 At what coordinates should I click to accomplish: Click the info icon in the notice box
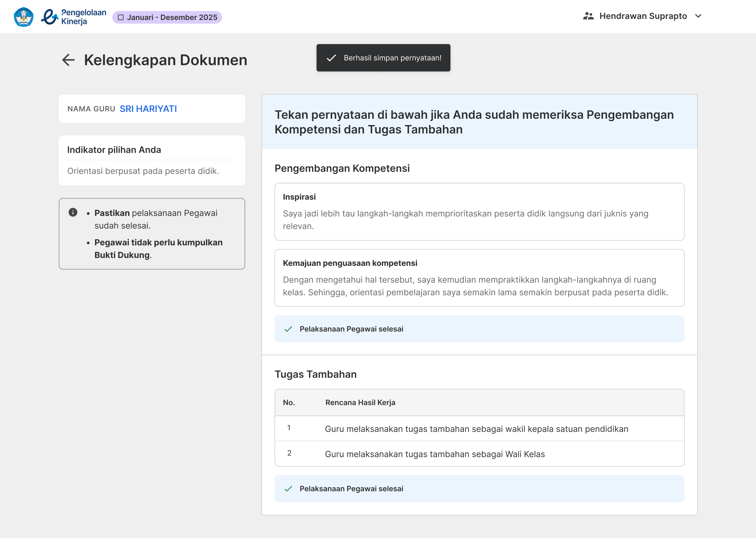coord(73,212)
